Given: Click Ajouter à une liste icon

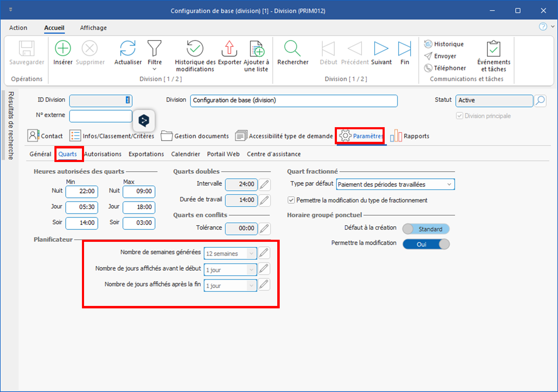Looking at the screenshot, I should 257,48.
